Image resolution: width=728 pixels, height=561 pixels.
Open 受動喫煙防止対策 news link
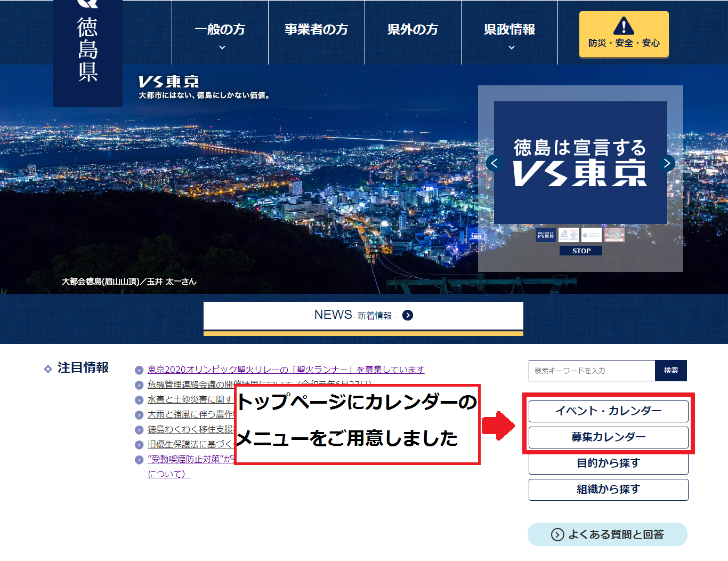[x=191, y=459]
